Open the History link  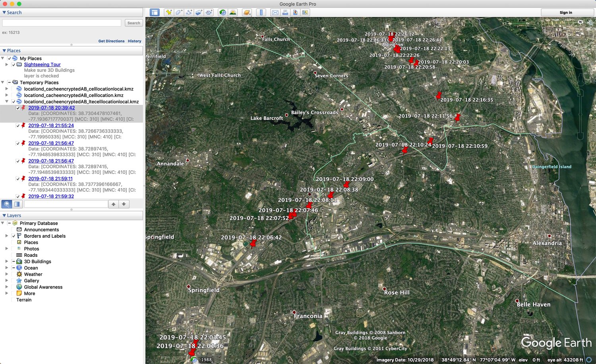[134, 41]
